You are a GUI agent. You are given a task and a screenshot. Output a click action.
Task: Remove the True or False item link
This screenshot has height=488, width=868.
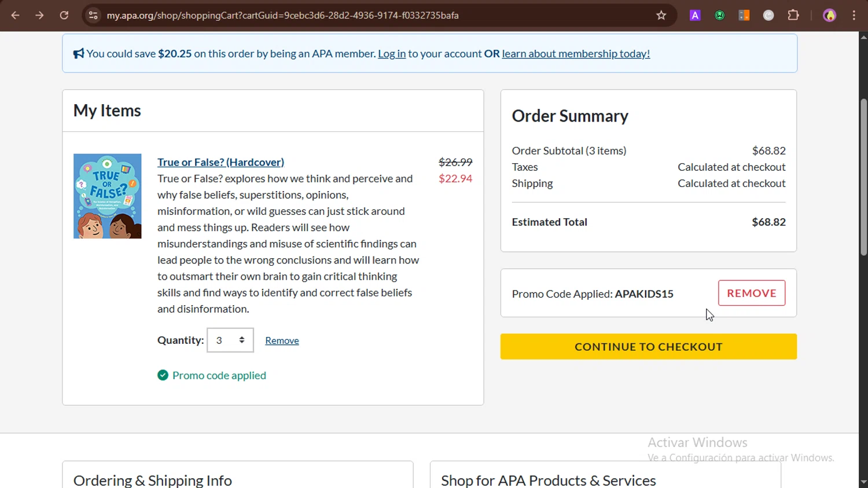[282, 341]
